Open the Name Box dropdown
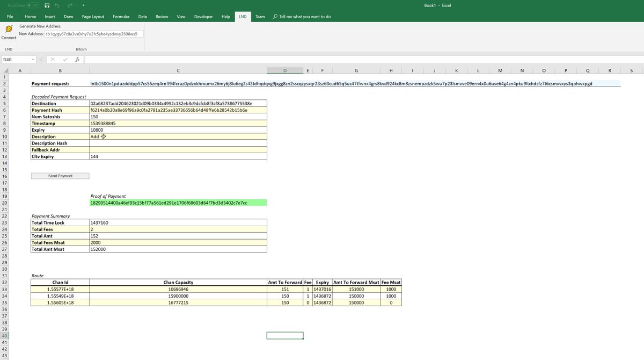The height and width of the screenshot is (360, 644). 33,59
